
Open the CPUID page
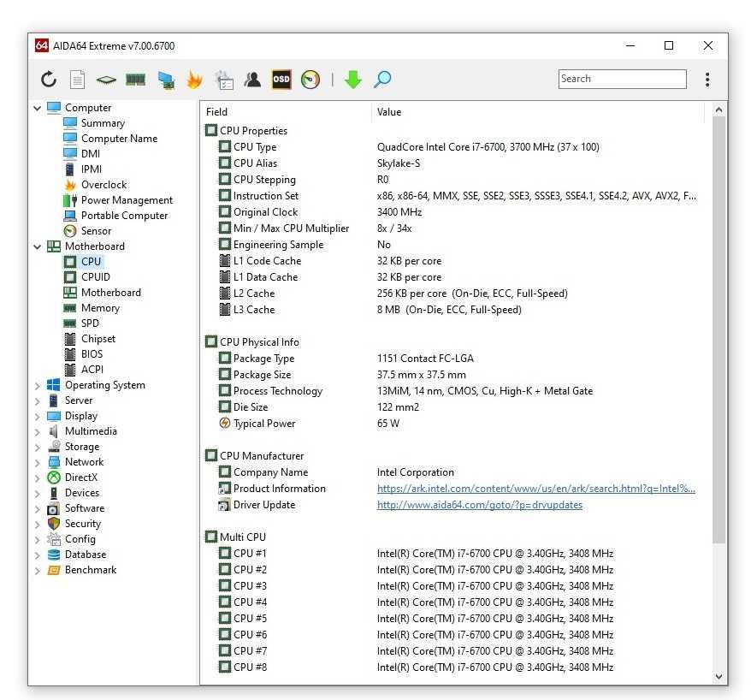[x=95, y=277]
